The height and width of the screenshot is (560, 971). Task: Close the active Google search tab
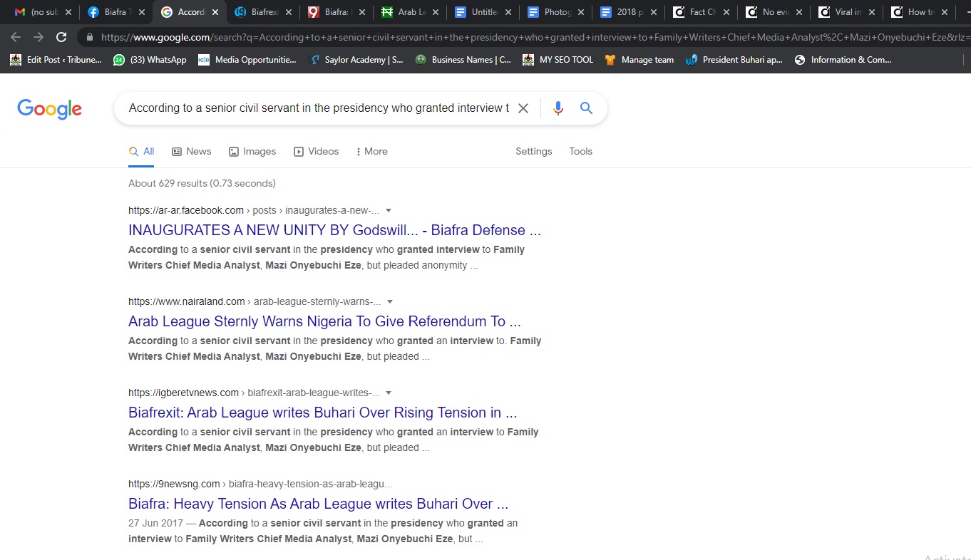[x=215, y=12]
